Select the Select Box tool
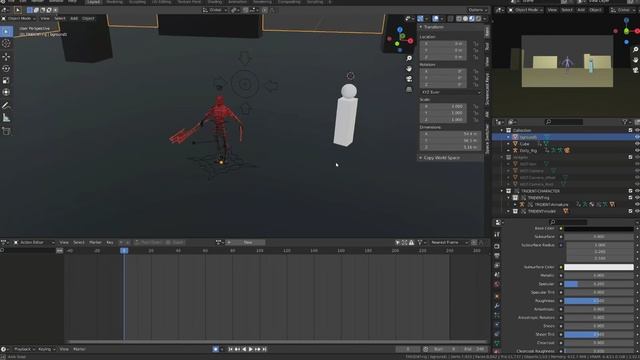Screen dimensions: 640x360 pyautogui.click(x=6, y=31)
